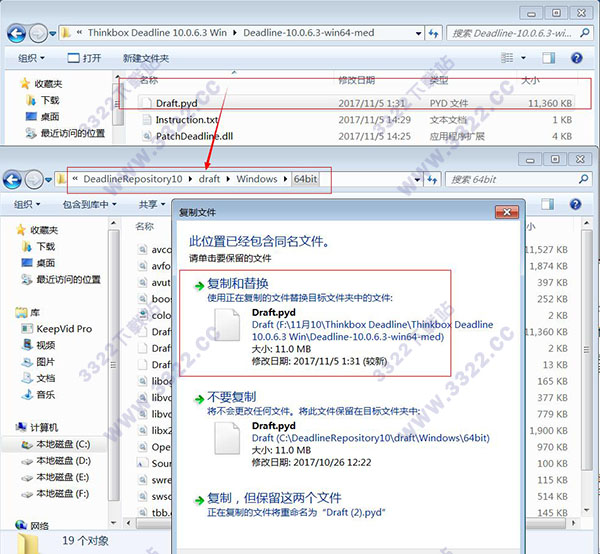The image size is (600, 554).
Task: Click Back arrow in 64bit folder window
Action: 12,179
